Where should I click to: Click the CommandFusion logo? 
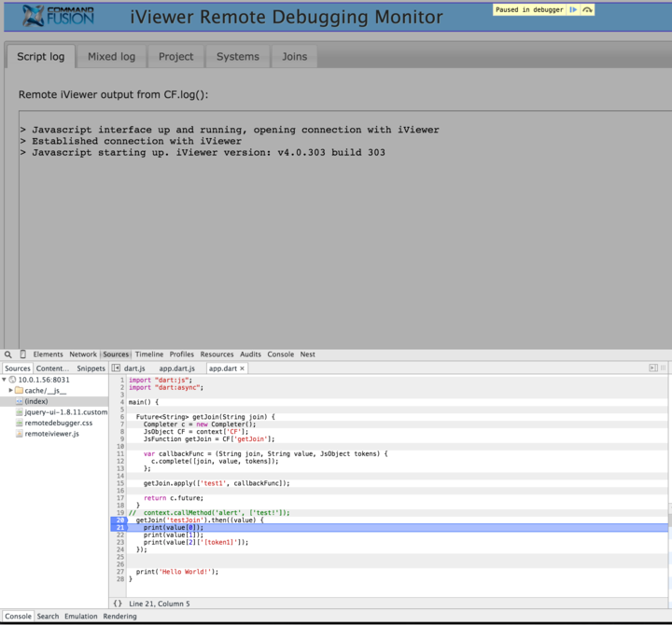pyautogui.click(x=58, y=16)
